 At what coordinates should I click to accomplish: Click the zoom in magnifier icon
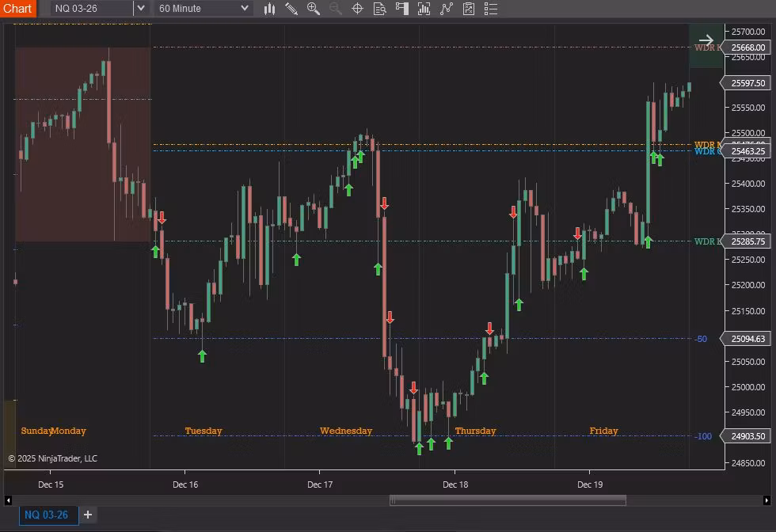(x=314, y=9)
